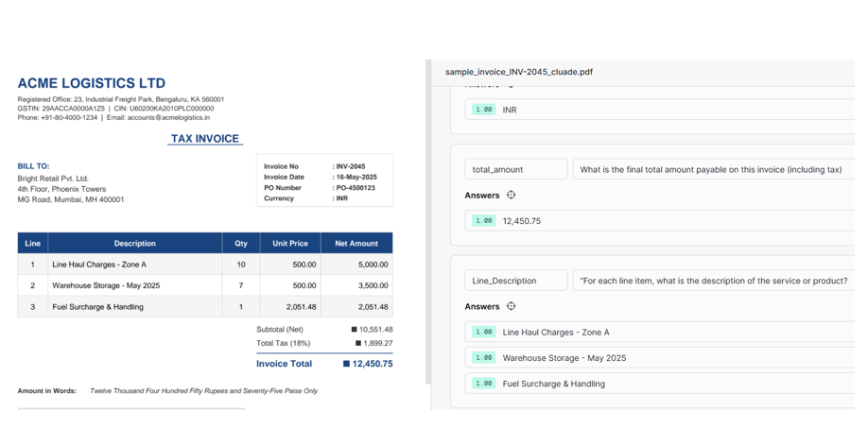
Task: Click the 1.00 badge beside Line Haul Charges answer
Action: coord(484,333)
